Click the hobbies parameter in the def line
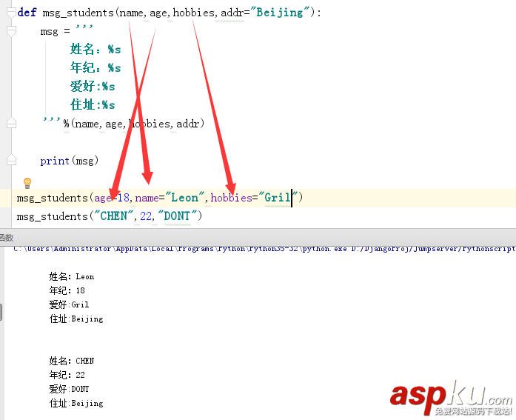This screenshot has height=420, width=516. tap(193, 13)
